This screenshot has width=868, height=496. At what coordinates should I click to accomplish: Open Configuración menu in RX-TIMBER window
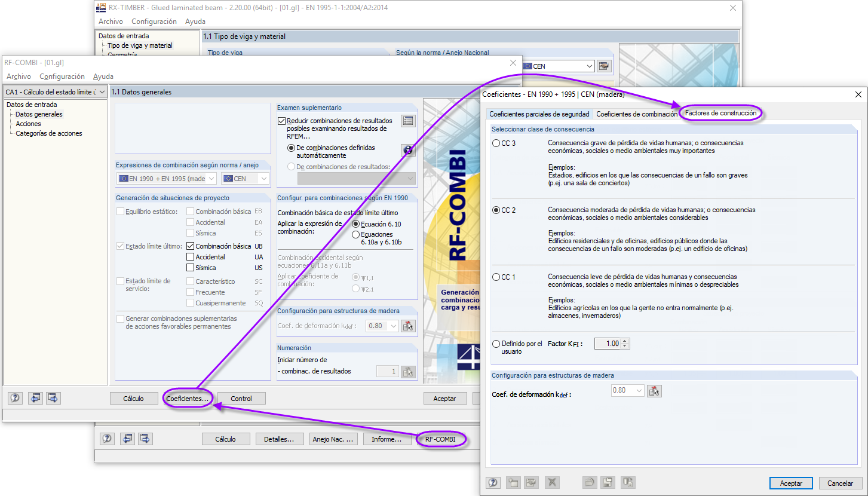coord(154,22)
